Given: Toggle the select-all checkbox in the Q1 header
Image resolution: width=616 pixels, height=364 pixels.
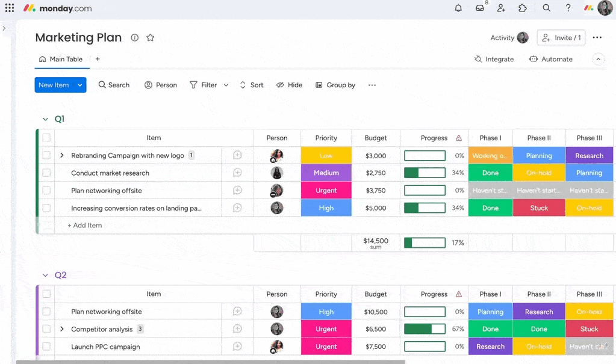Looking at the screenshot, I should pyautogui.click(x=46, y=138).
